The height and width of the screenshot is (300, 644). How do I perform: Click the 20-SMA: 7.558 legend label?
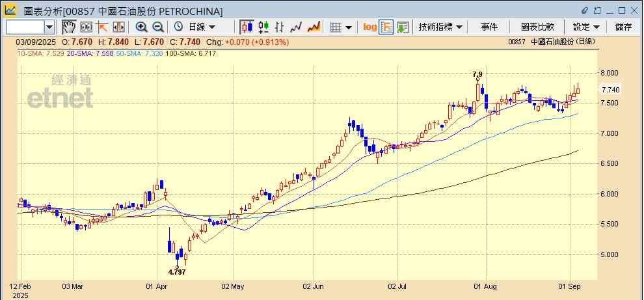(90, 54)
